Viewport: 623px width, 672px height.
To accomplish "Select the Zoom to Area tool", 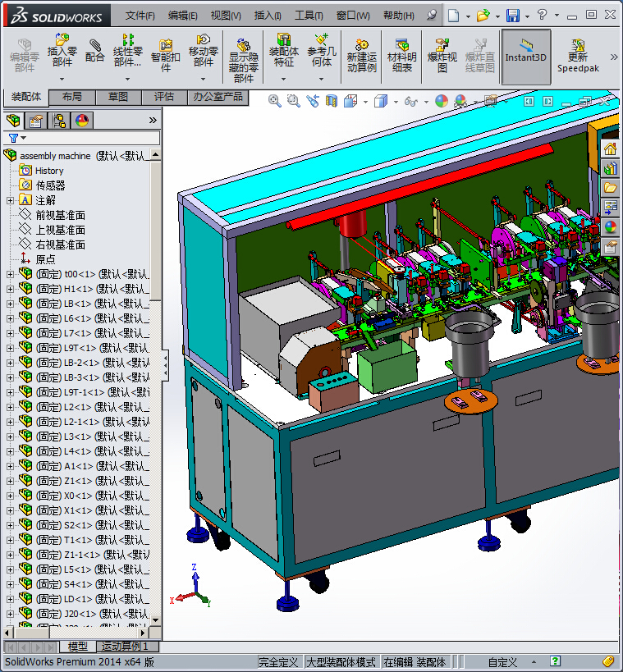I will (x=293, y=101).
